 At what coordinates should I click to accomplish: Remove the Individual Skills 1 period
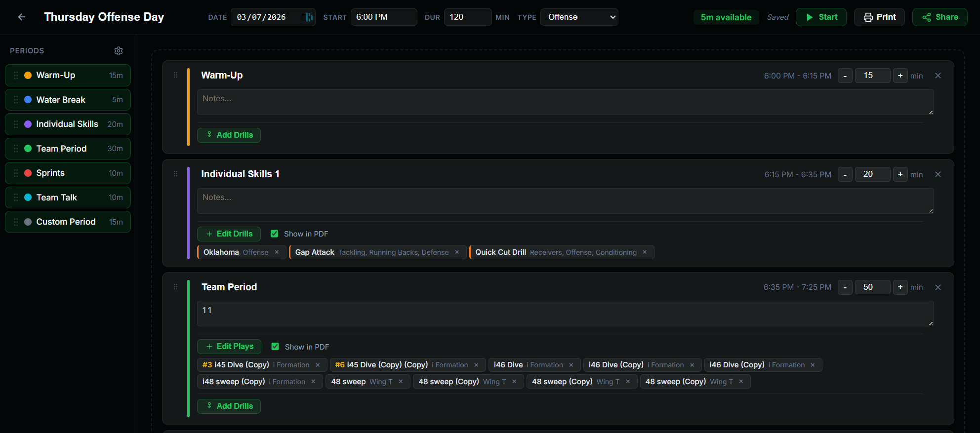pos(938,174)
